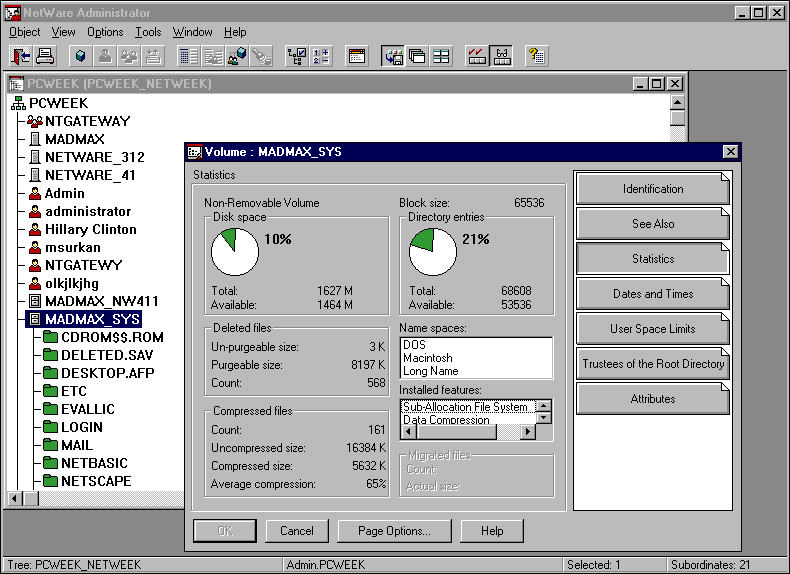Viewport: 790px width, 574px height.
Task: Click the Installed features scroll-down arrow
Action: point(544,418)
